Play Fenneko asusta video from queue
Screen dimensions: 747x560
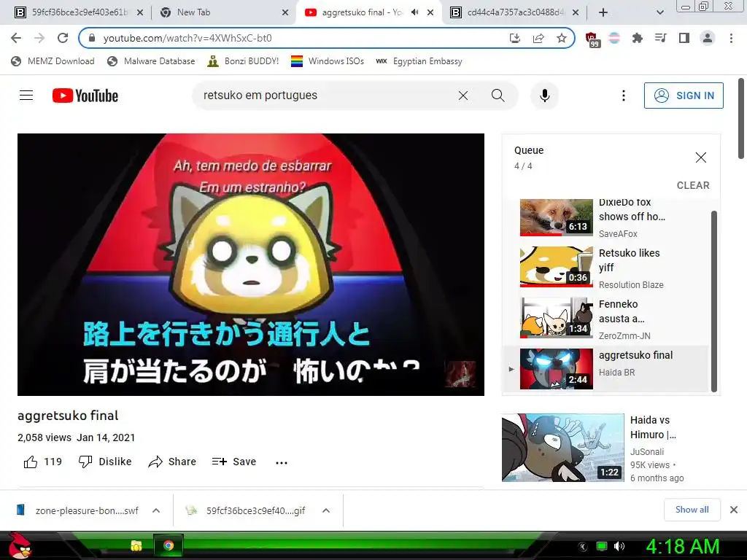pyautogui.click(x=605, y=319)
